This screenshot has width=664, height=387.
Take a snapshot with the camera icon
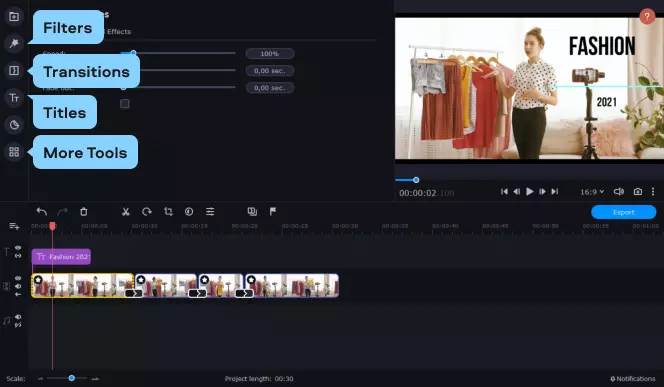638,192
